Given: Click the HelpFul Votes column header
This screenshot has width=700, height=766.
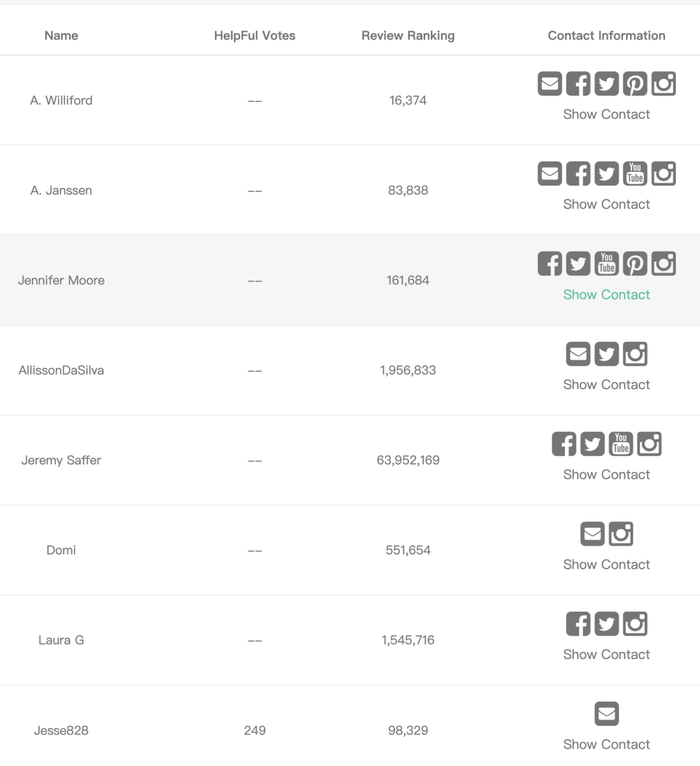Looking at the screenshot, I should (x=255, y=36).
